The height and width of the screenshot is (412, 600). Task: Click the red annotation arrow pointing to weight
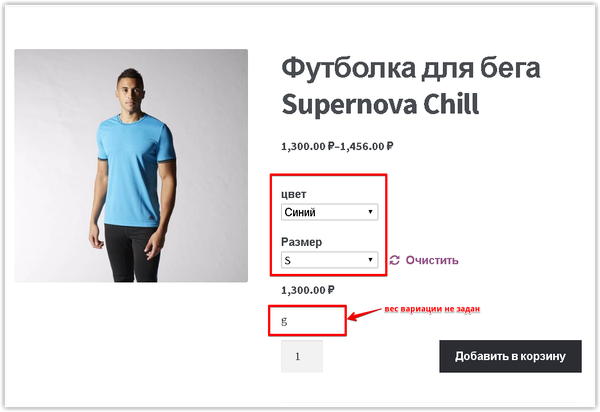click(364, 314)
